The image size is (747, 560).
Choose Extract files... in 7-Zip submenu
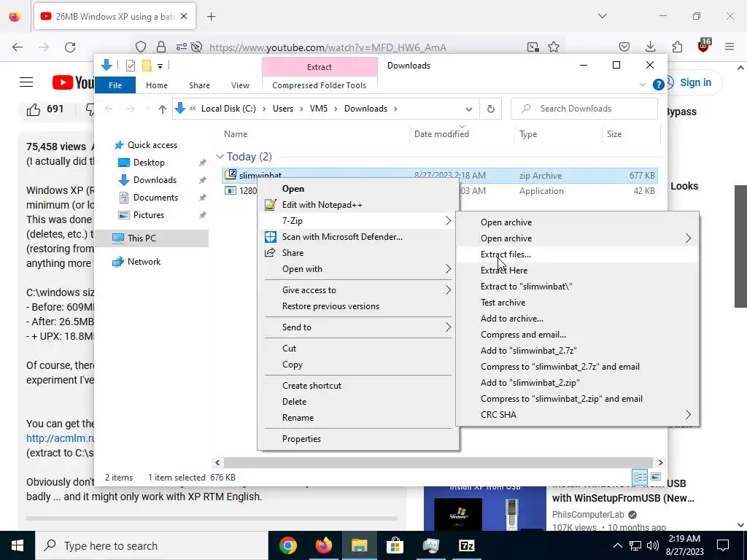578,254
